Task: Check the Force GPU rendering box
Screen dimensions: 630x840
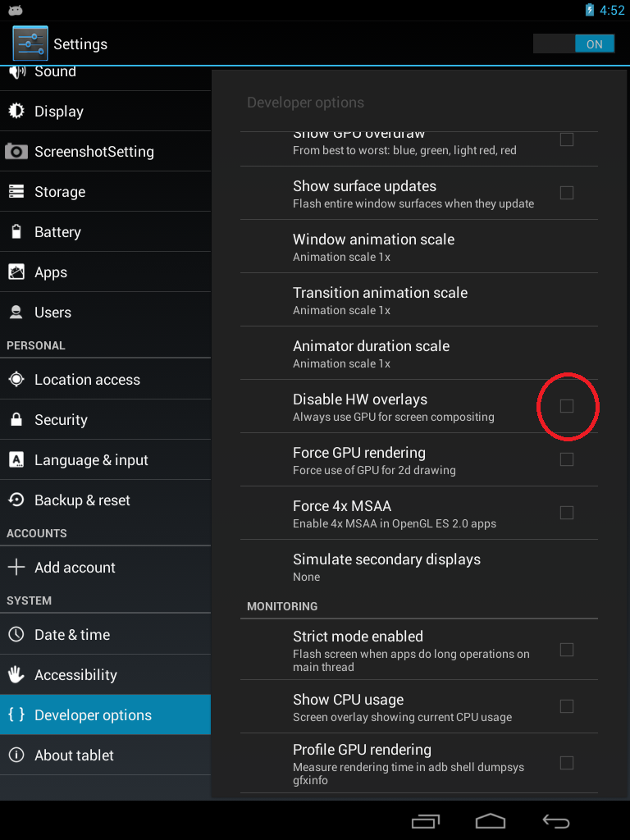Action: point(567,459)
